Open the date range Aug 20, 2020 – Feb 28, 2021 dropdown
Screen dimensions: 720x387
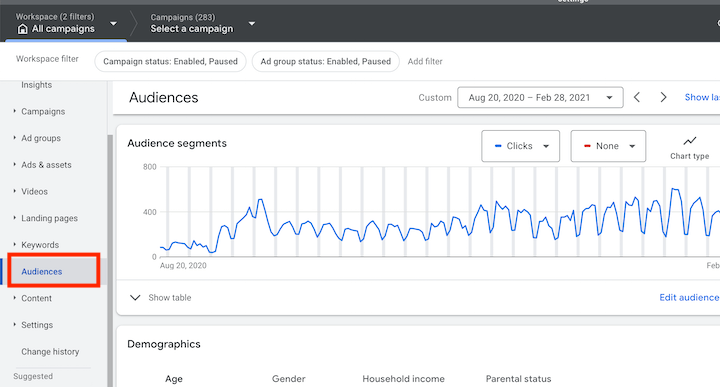tap(540, 97)
